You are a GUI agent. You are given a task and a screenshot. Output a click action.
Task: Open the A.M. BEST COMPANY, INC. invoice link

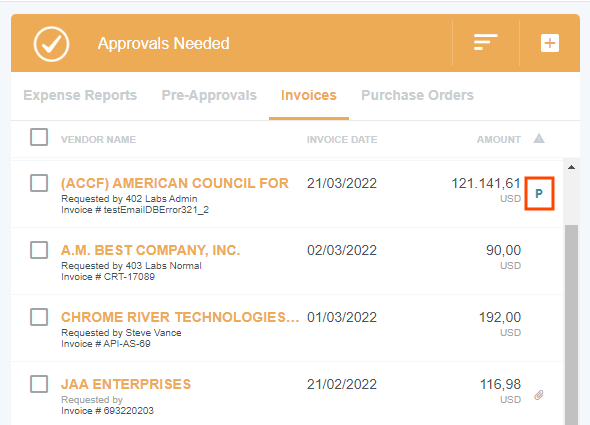(x=151, y=250)
